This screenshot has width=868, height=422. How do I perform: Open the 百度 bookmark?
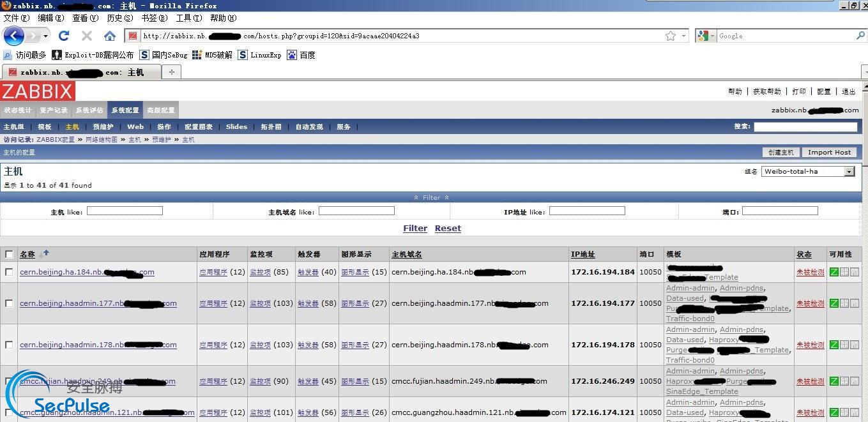point(301,55)
